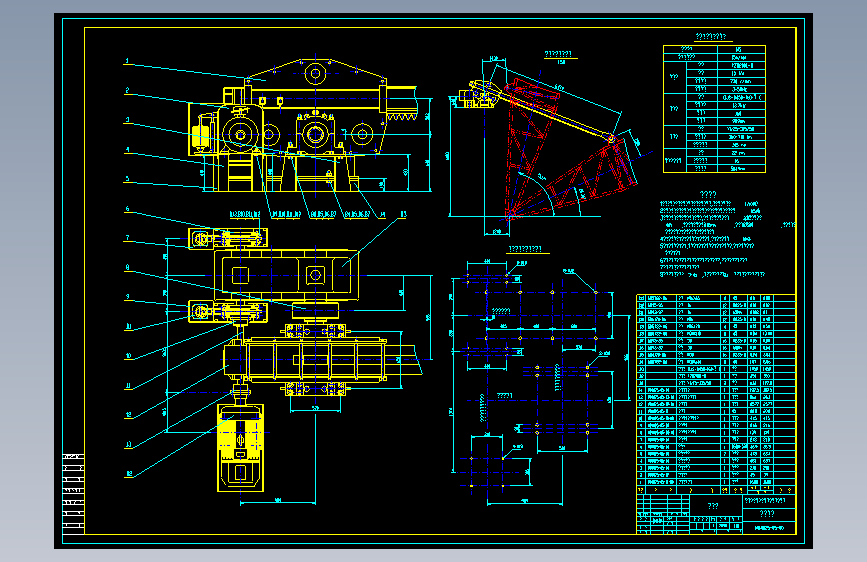Pick the solid yellow electric motor in plan view
Screen dimensions: 867x562
[241, 447]
